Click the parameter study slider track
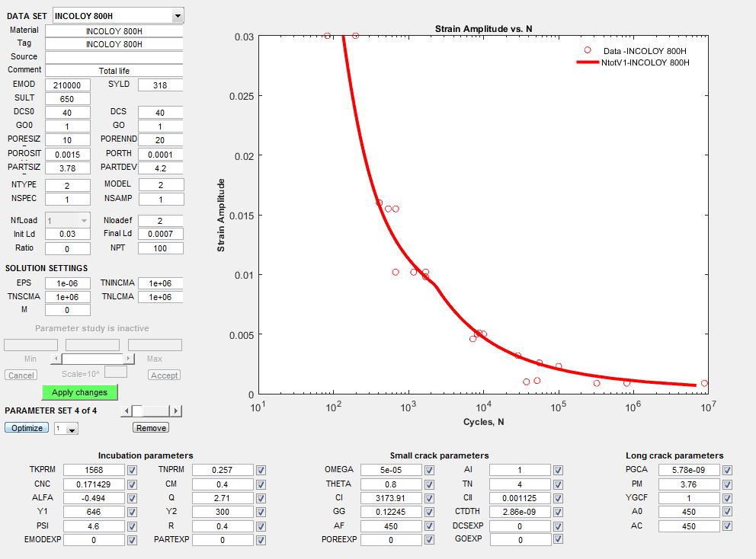Viewport: 756px width, 559px height. point(91,359)
